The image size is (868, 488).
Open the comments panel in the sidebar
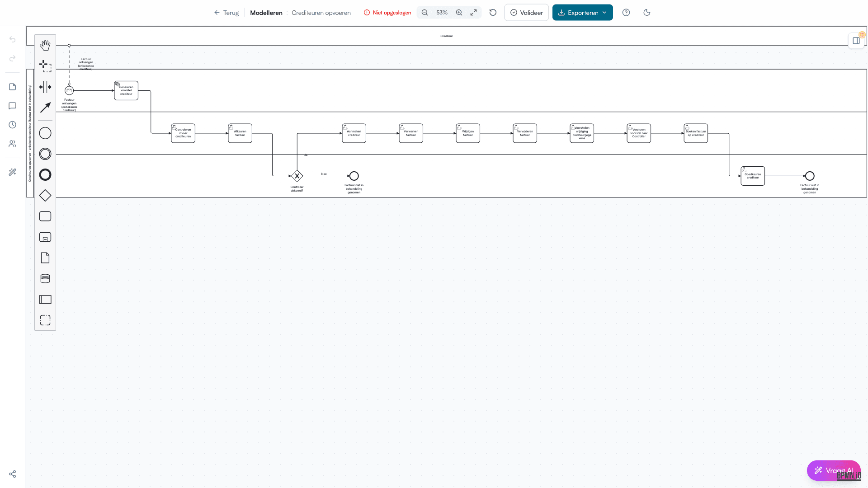(x=12, y=106)
